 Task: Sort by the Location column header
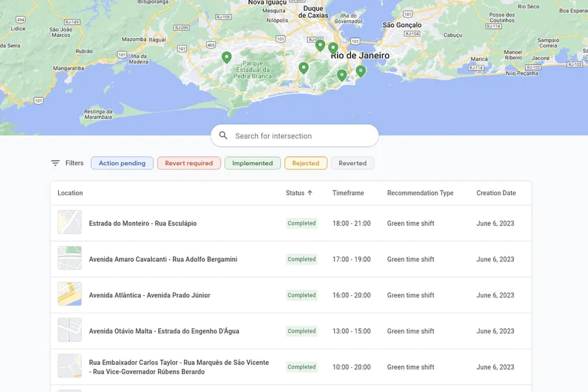[70, 193]
